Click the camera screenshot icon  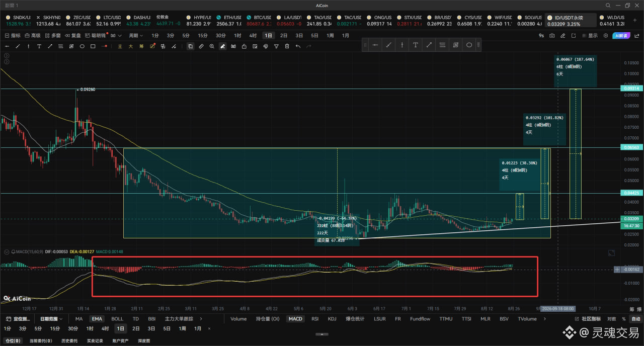[552, 36]
